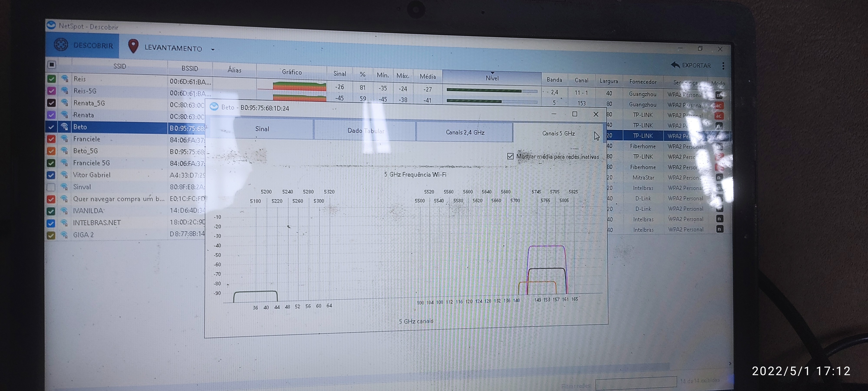This screenshot has height=391, width=868.
Task: Click the Export arrow icon
Action: tap(675, 65)
